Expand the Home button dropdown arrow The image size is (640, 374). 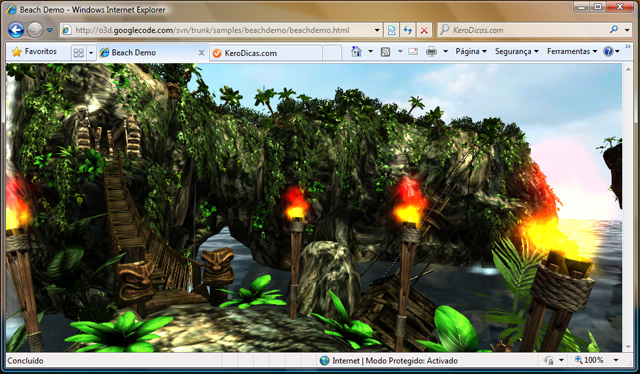[x=370, y=51]
